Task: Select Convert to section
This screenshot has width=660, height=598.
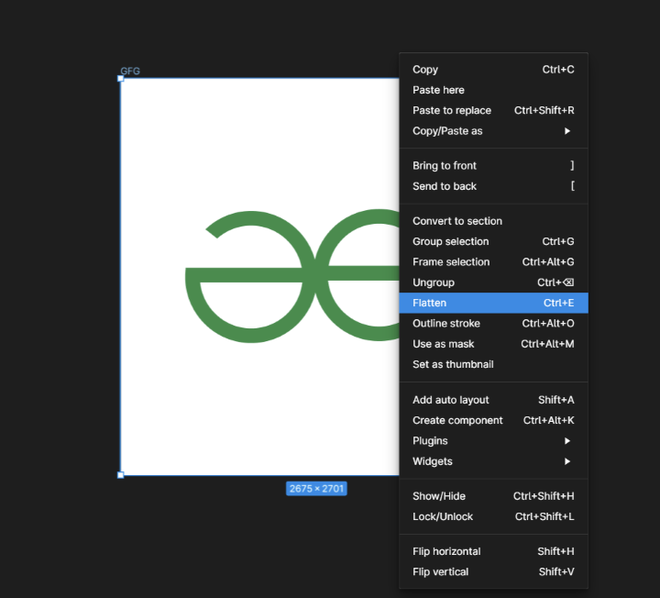Action: coord(493,221)
